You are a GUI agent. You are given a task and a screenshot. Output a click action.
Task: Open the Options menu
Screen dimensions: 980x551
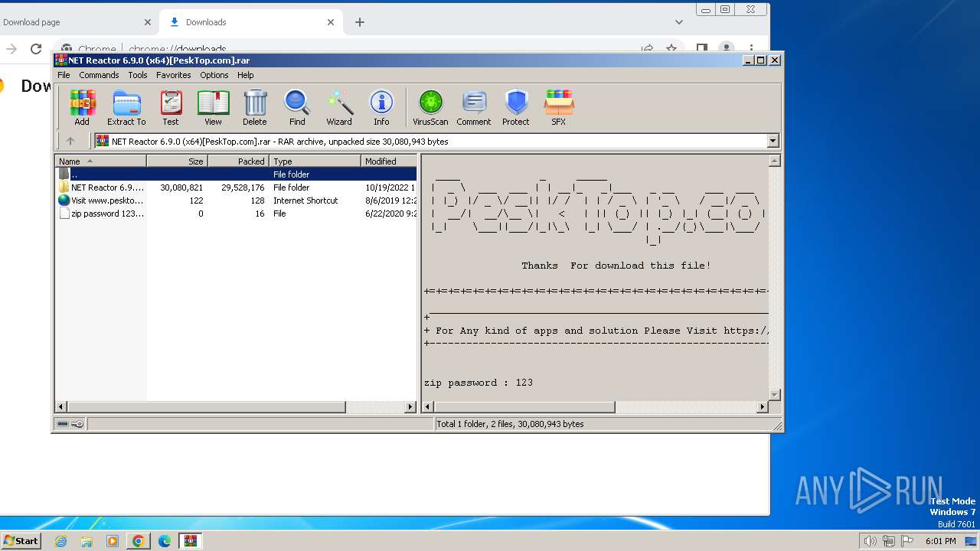[x=214, y=75]
